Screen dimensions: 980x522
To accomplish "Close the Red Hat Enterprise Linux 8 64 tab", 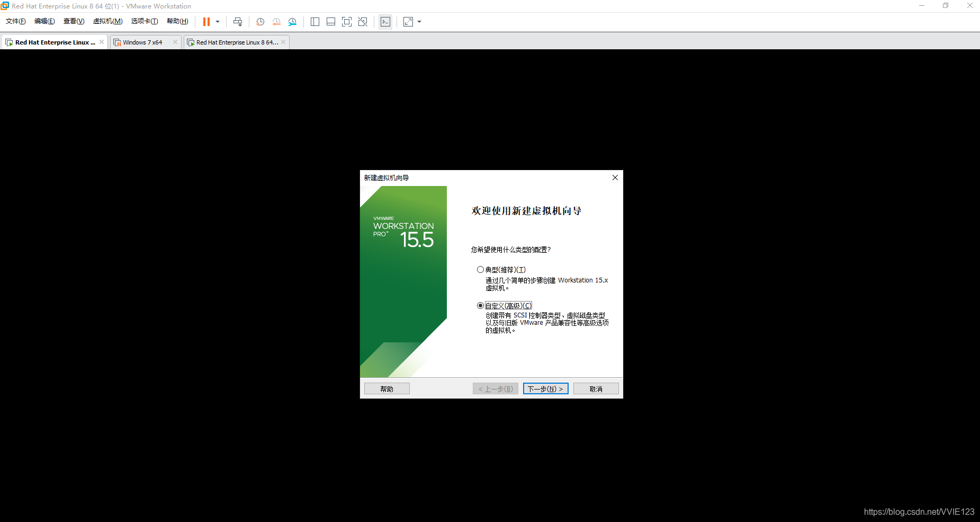I will click(x=283, y=42).
